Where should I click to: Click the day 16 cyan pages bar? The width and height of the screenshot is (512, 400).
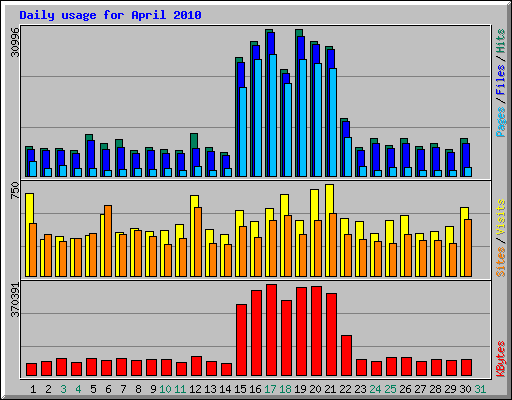coord(258,118)
